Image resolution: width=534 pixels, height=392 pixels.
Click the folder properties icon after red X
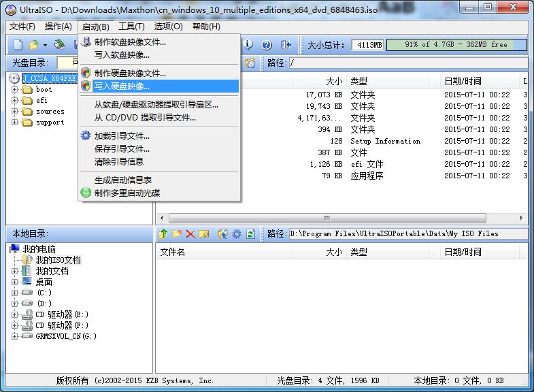pyautogui.click(x=204, y=234)
